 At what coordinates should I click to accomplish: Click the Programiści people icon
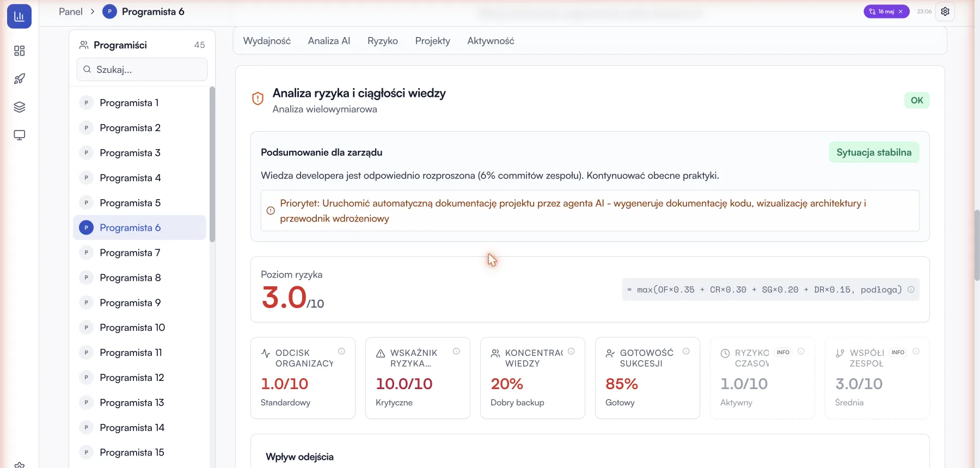(x=84, y=45)
